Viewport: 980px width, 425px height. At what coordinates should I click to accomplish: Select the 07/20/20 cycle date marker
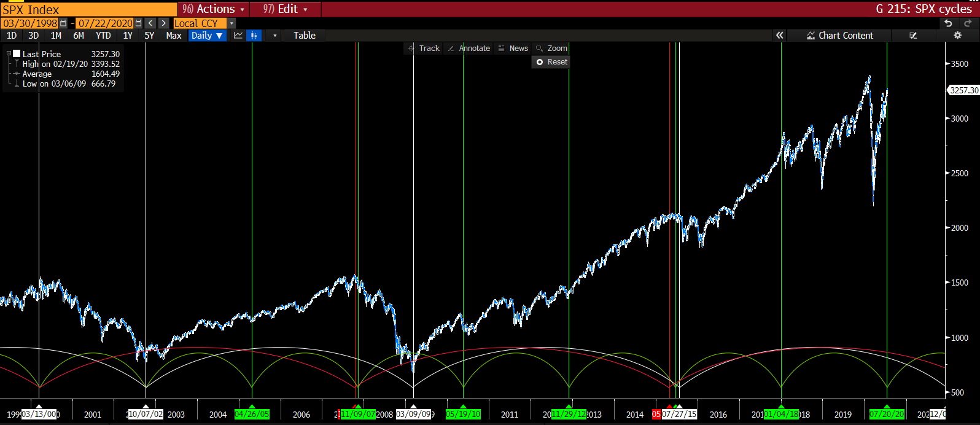point(887,415)
